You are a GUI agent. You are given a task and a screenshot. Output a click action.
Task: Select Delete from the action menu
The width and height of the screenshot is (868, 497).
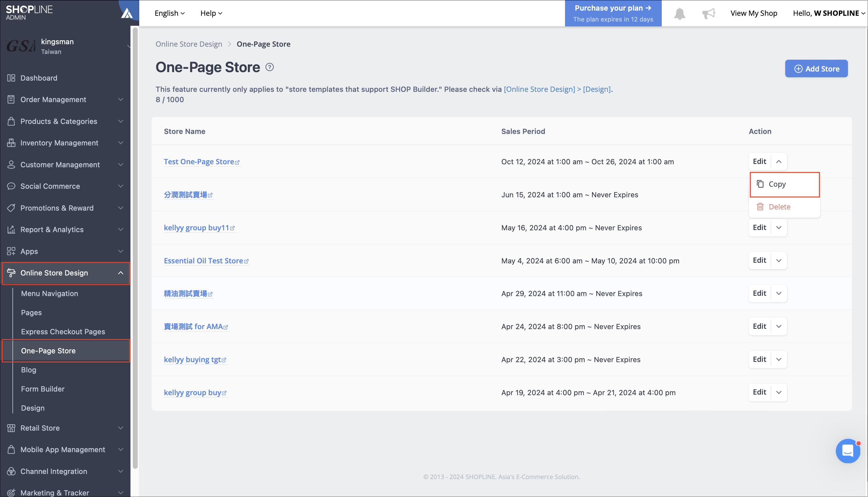tap(784, 207)
